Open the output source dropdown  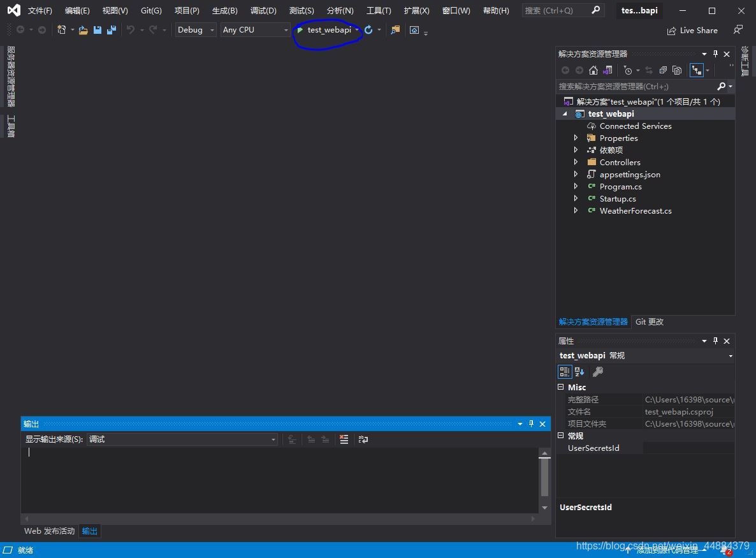point(182,439)
